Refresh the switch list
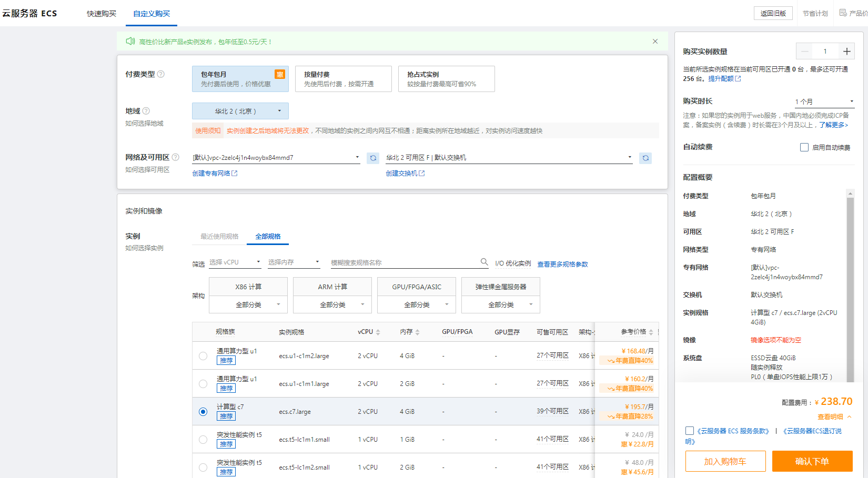The image size is (868, 478). pos(645,158)
